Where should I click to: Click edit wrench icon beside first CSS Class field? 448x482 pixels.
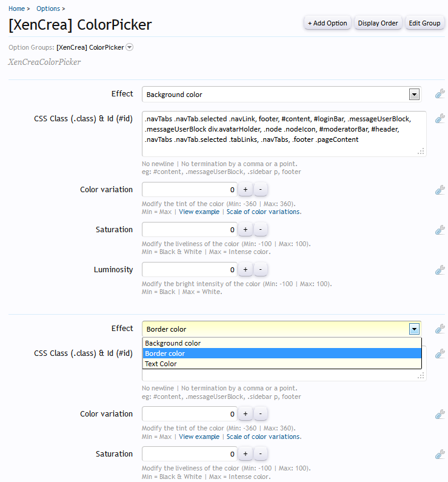tap(440, 118)
